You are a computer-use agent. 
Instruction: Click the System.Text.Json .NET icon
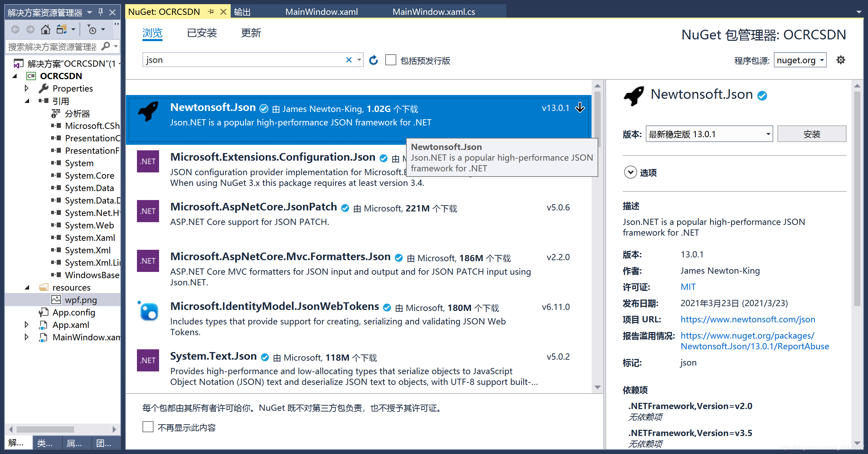(148, 360)
